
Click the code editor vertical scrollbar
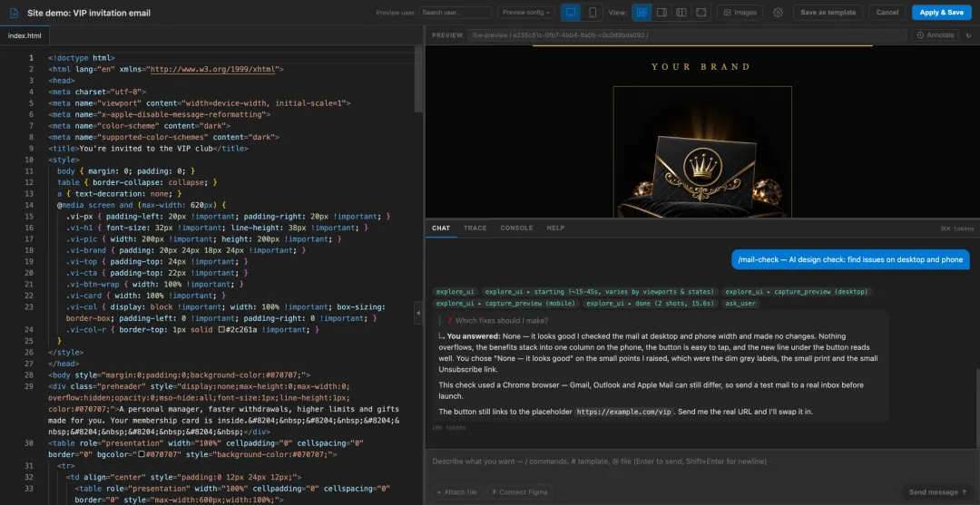point(418,78)
